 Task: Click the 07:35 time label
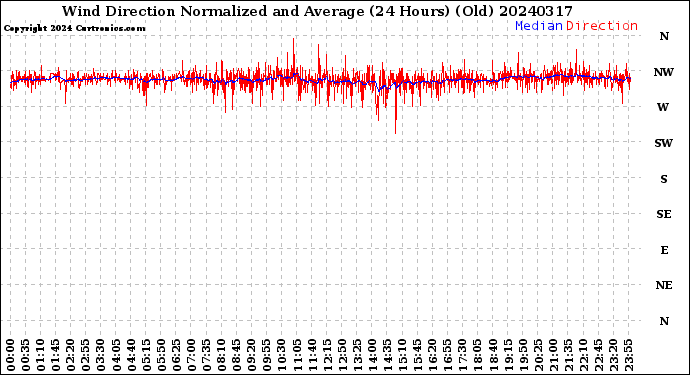tap(206, 355)
